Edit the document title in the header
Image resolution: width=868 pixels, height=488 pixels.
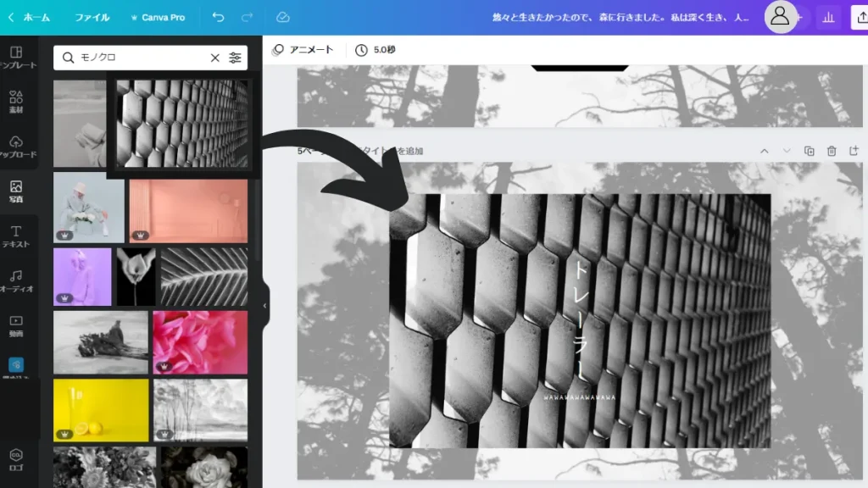(620, 17)
